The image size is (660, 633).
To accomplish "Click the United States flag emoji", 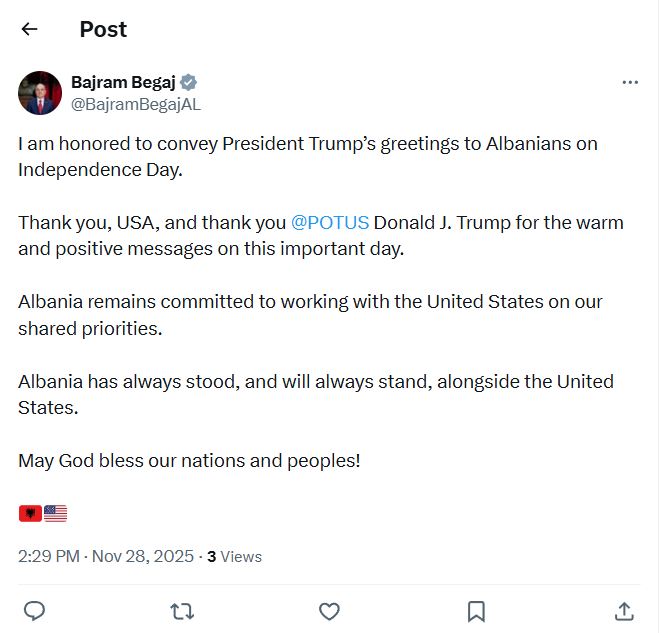I will 56,513.
